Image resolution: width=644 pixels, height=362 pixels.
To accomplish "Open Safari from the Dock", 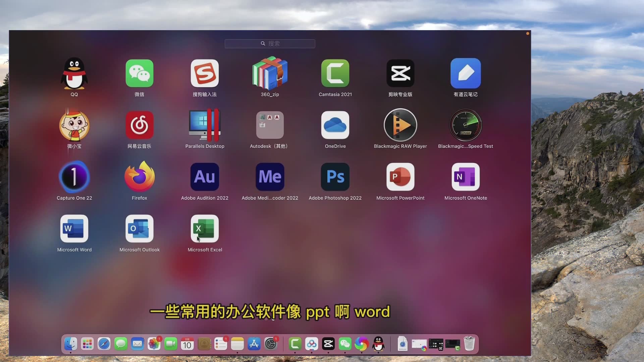I will [104, 344].
